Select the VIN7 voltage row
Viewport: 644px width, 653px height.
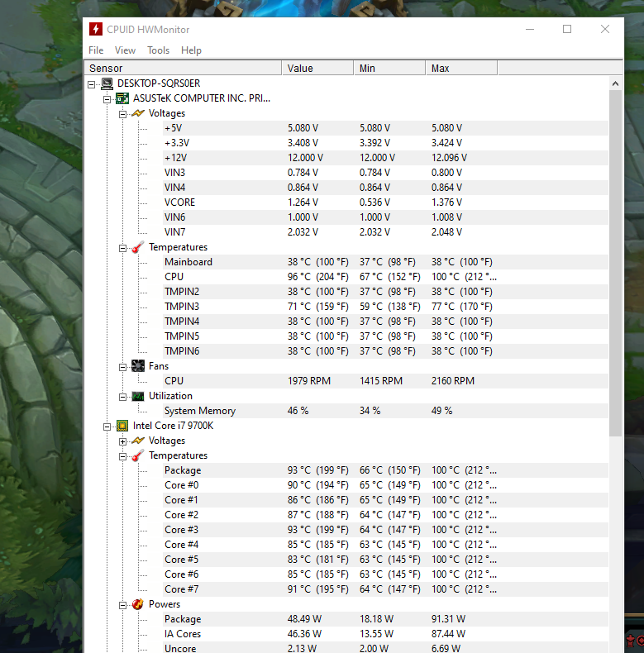pyautogui.click(x=385, y=232)
